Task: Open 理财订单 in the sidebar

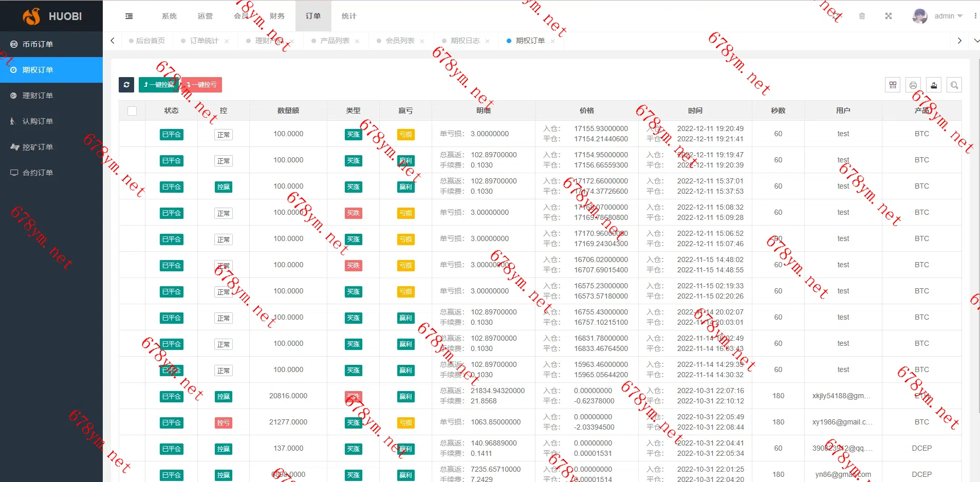Action: (51, 96)
